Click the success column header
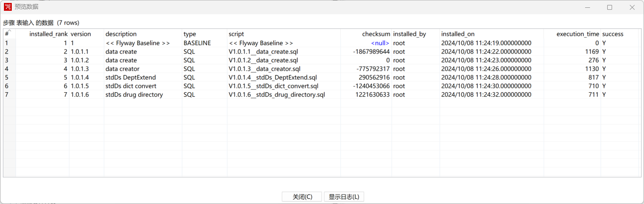Image resolution: width=644 pixels, height=204 pixels. [x=613, y=34]
